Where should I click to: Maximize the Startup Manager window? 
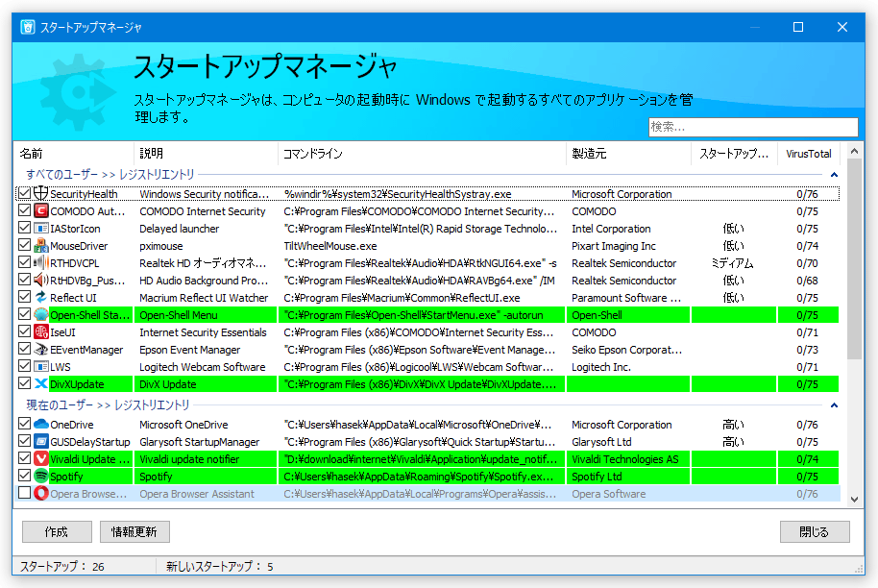[798, 27]
